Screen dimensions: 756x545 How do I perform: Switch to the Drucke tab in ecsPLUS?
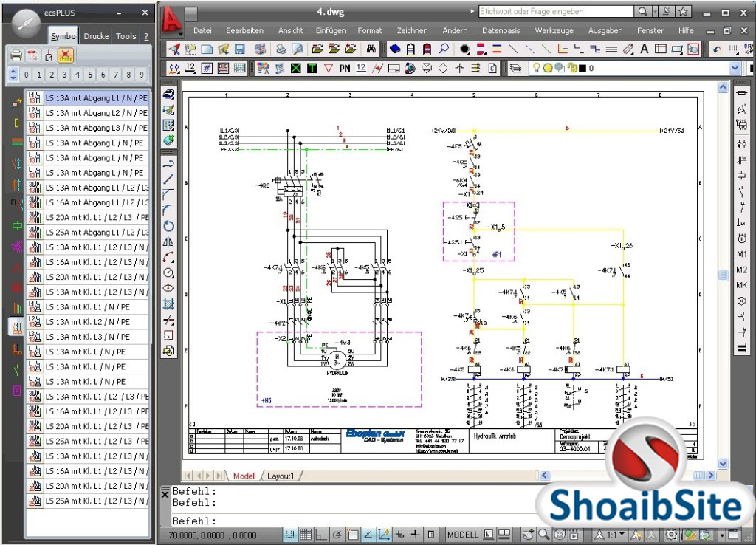(x=96, y=36)
